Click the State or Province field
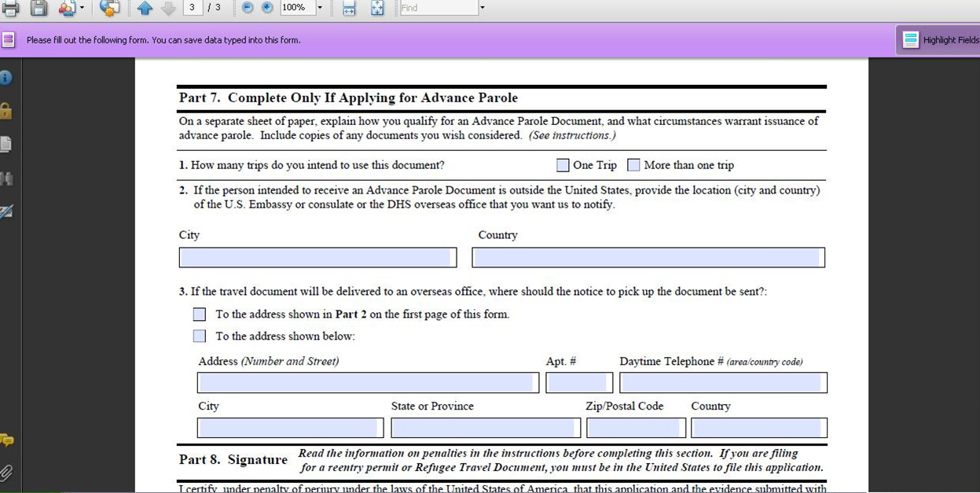 click(x=486, y=428)
